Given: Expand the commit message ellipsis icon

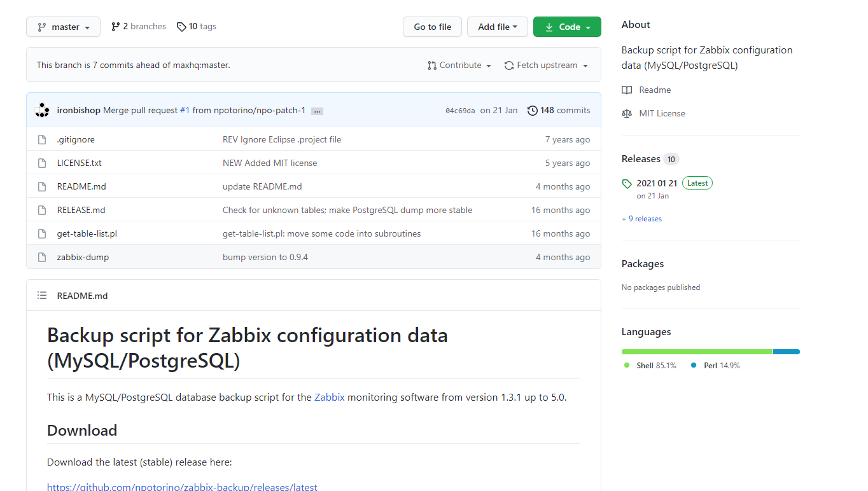Looking at the screenshot, I should (x=316, y=110).
